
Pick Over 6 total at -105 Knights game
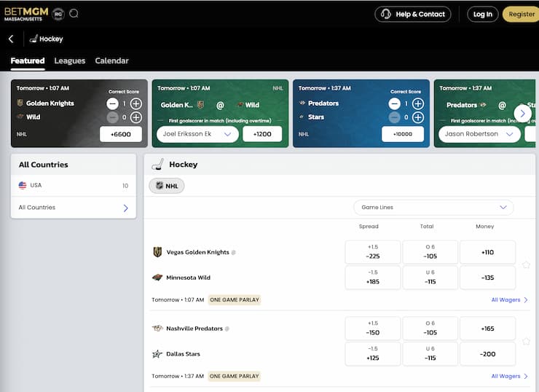click(x=430, y=252)
